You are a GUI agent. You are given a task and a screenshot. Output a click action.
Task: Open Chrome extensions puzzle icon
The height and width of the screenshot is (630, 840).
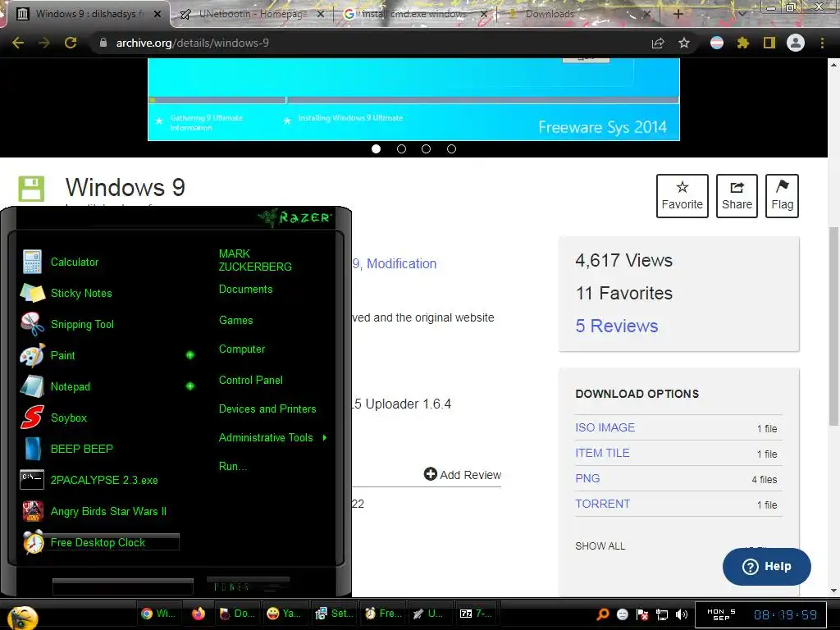(x=742, y=43)
